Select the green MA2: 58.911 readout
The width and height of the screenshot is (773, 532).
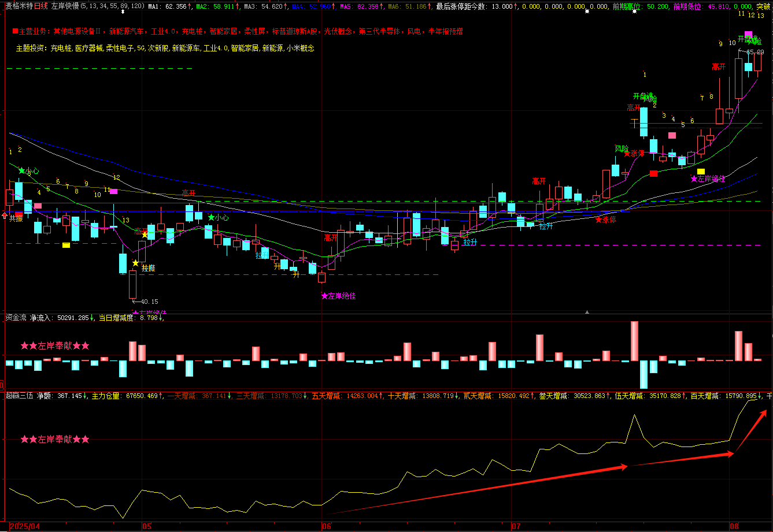point(218,6)
